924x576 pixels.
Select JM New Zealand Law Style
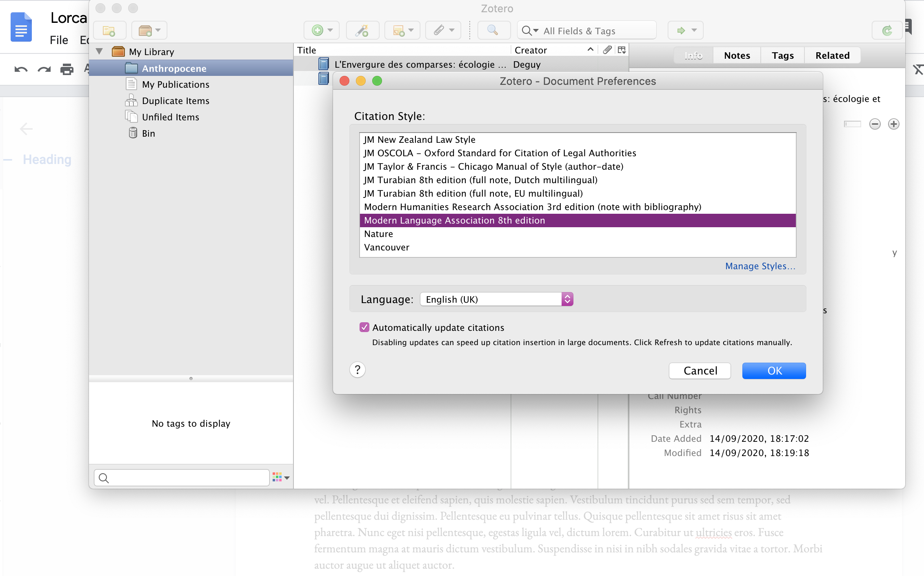point(577,140)
